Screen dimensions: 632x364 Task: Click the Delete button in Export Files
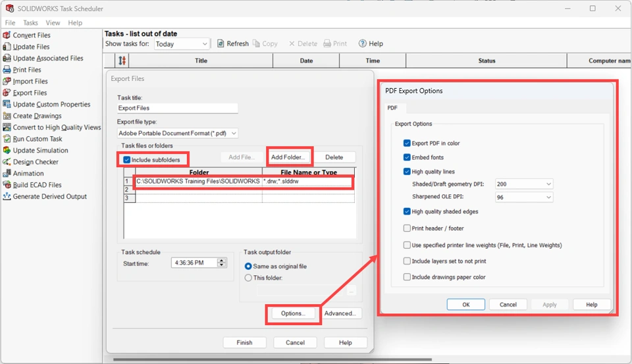(x=334, y=157)
